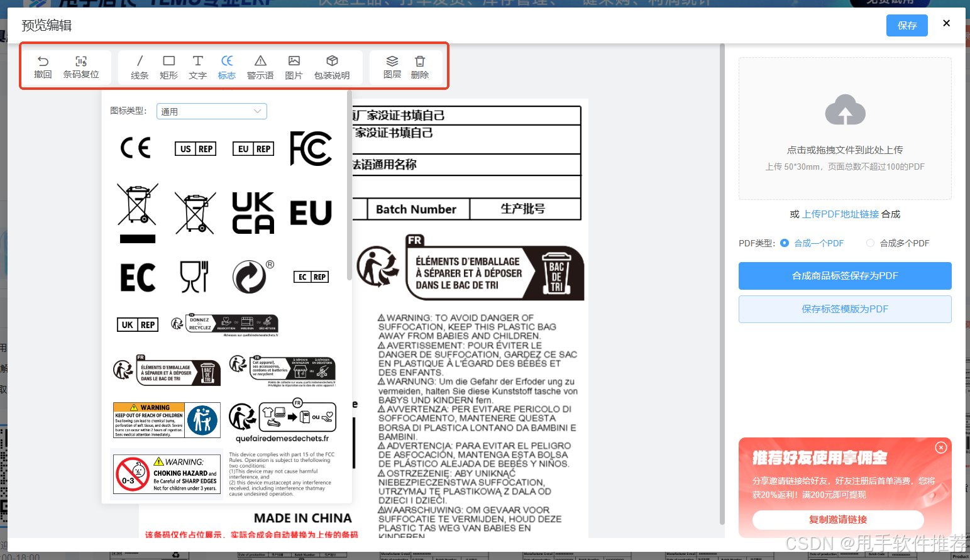Select the large Triman BAC DE TRI graphic
The width and height of the screenshot is (970, 560).
click(x=470, y=267)
